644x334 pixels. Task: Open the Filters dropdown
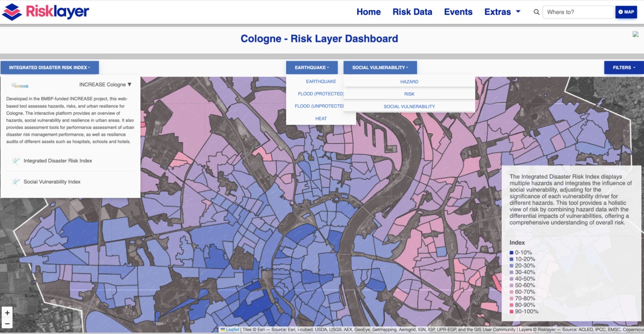click(624, 67)
